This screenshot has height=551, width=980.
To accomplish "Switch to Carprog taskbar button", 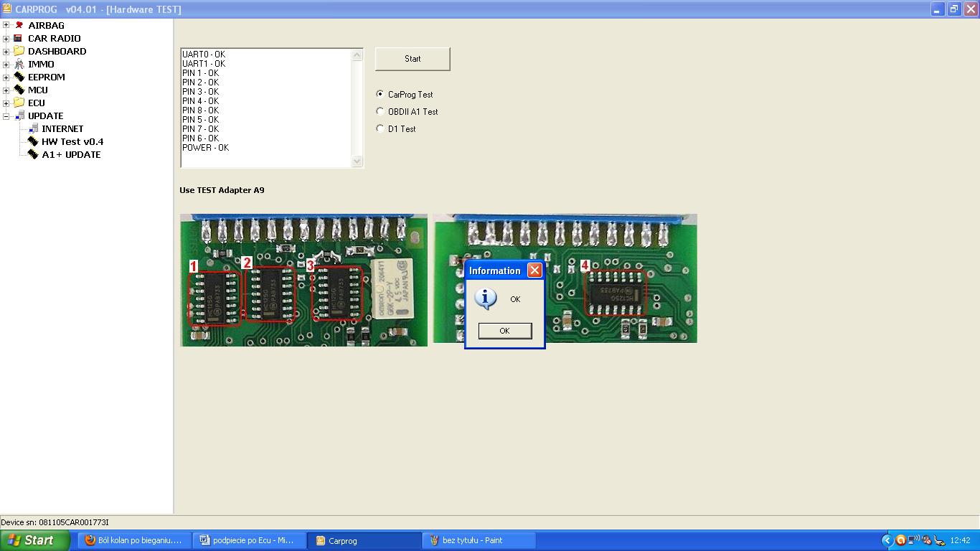I will (364, 540).
